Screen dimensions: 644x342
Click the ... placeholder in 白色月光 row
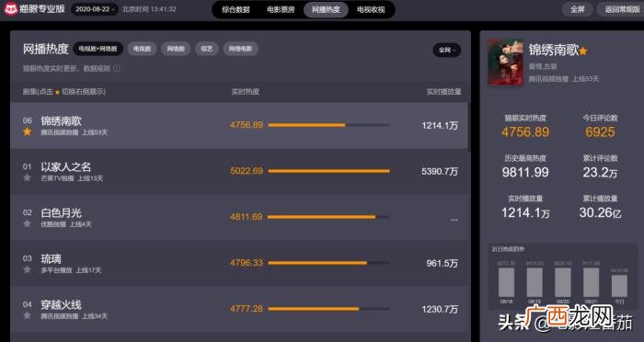[454, 219]
